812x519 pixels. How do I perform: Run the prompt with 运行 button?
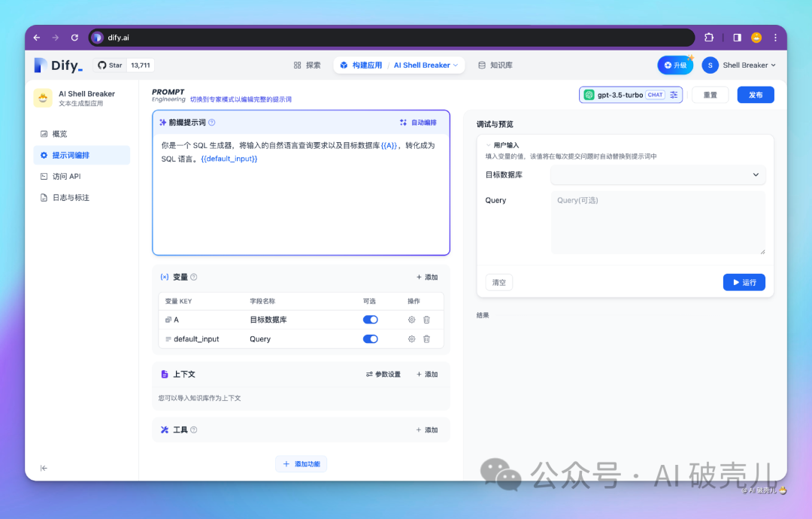coord(744,282)
